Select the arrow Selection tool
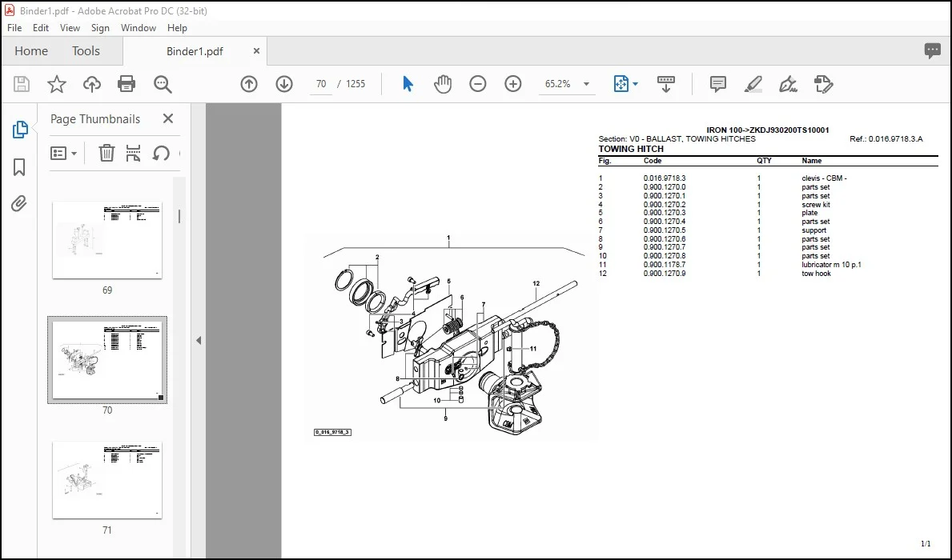The image size is (952, 560). [408, 84]
